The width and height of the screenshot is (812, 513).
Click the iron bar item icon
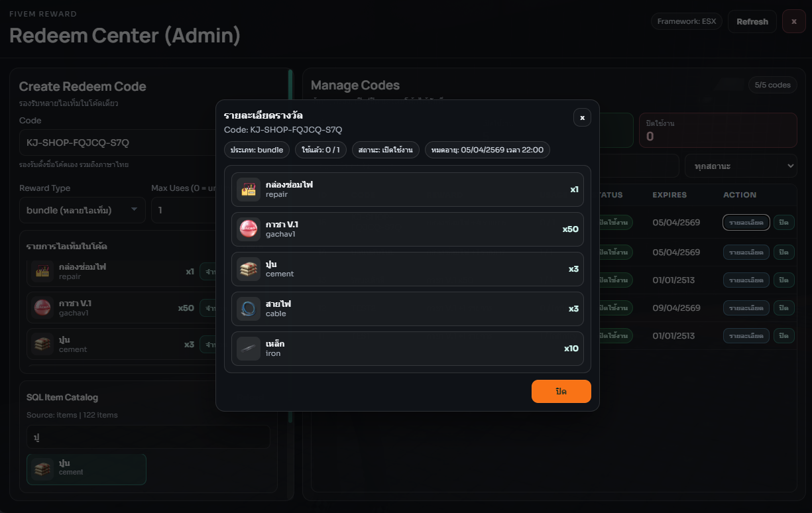tap(249, 349)
